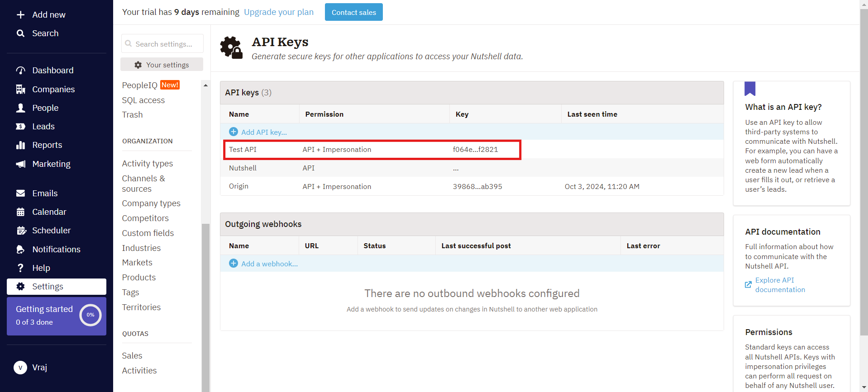Click the Emails envelope icon
This screenshot has height=392, width=868.
coord(20,194)
